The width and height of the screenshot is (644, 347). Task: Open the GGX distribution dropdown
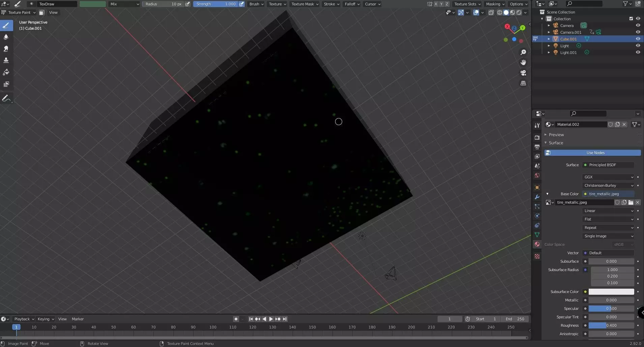pos(608,177)
